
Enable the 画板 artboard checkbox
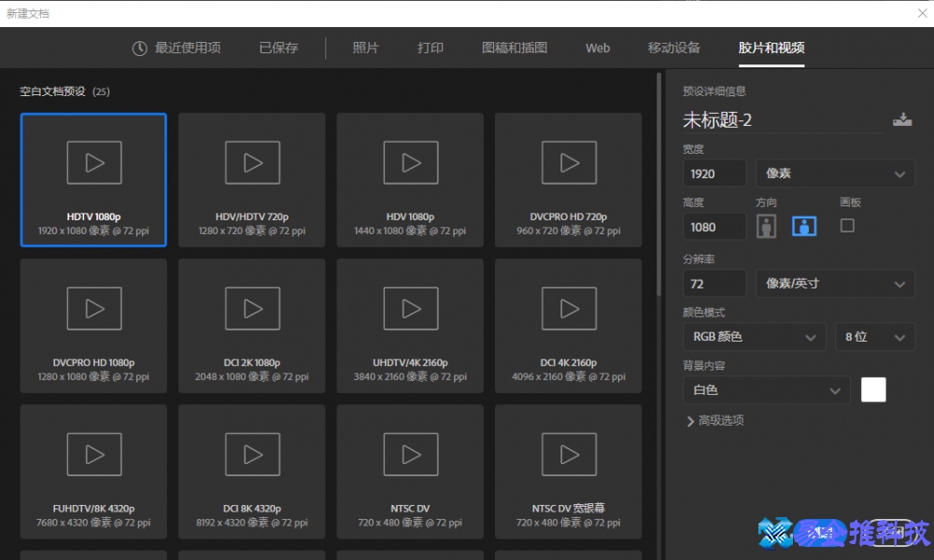[847, 225]
